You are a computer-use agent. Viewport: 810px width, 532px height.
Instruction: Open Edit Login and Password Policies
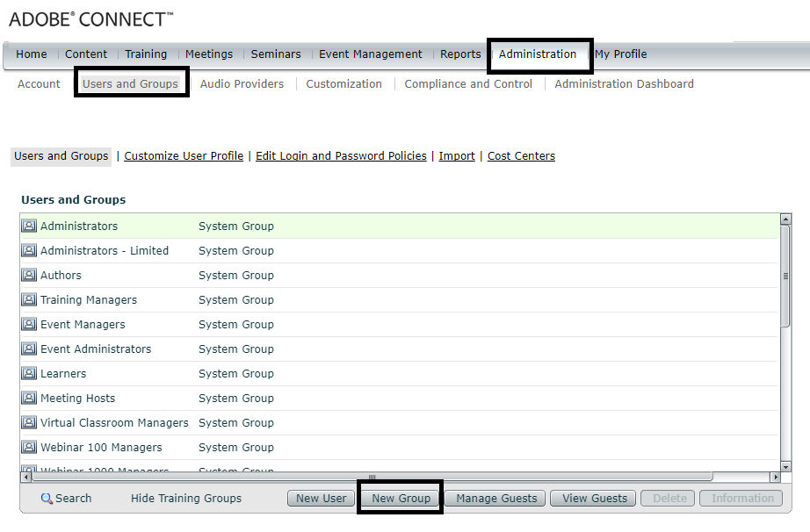tap(341, 156)
